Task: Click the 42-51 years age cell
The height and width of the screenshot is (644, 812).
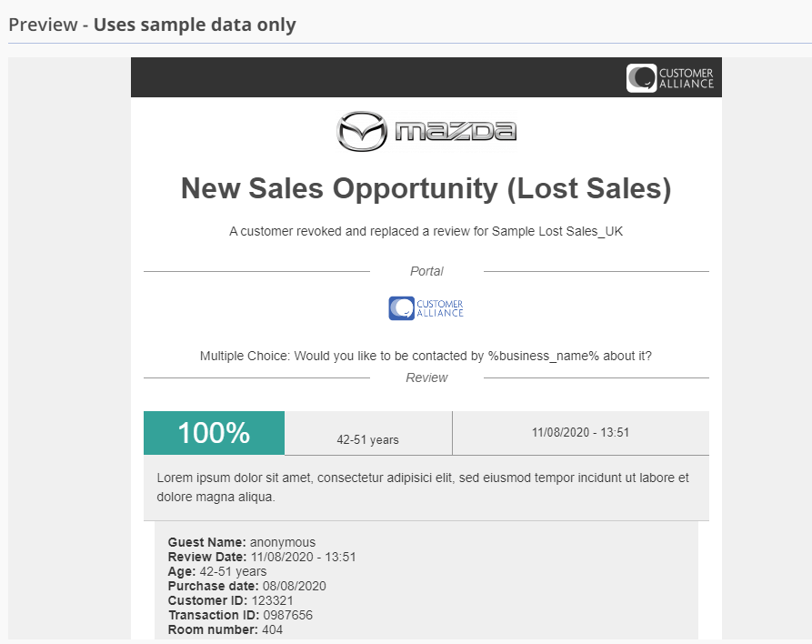Action: tap(368, 439)
